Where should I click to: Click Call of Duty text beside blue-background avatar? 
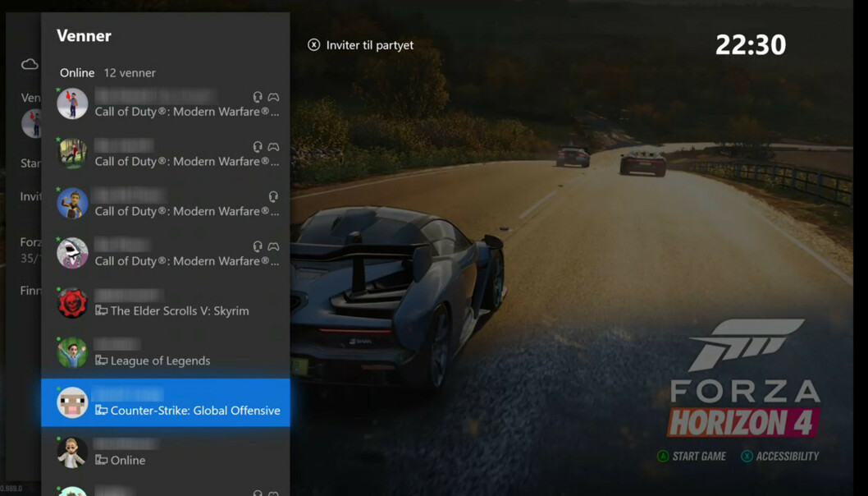(x=187, y=211)
